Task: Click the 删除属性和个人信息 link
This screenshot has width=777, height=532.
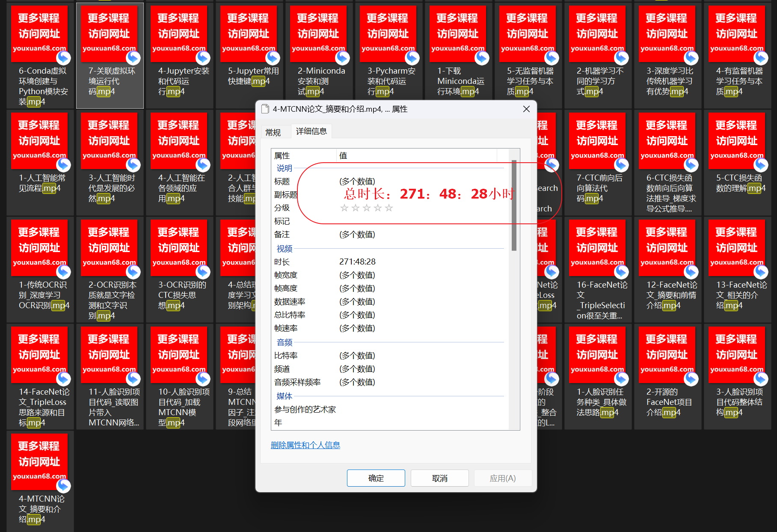Action: [305, 445]
